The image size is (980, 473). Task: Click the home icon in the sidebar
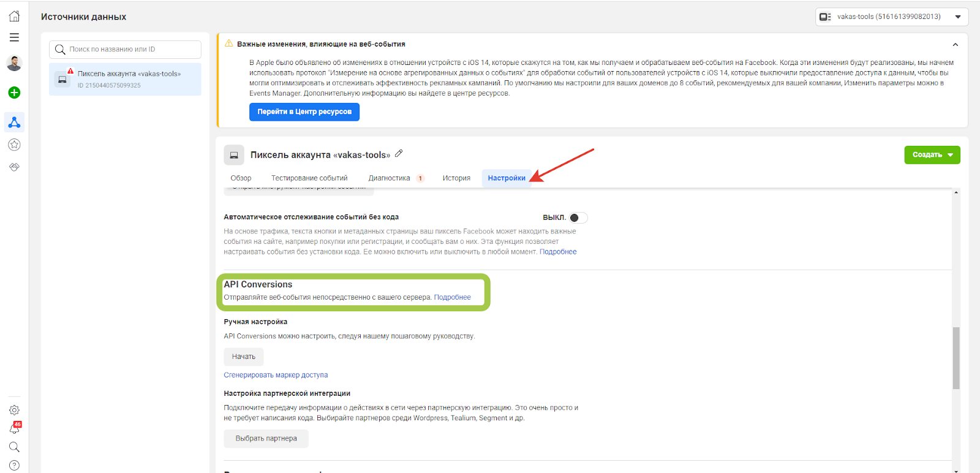tap(14, 17)
